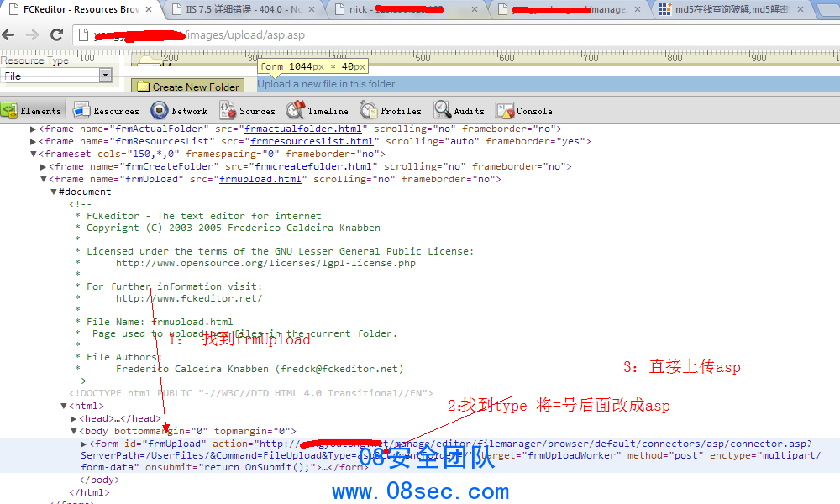Open the Audits panel icon
This screenshot has height=504, width=840.
click(x=442, y=110)
